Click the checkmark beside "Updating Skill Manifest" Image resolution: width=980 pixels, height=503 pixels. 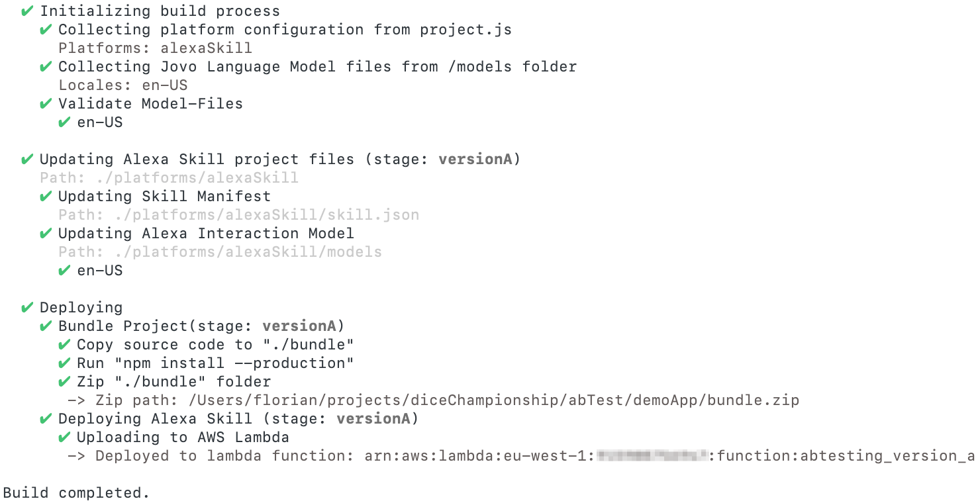coord(46,197)
